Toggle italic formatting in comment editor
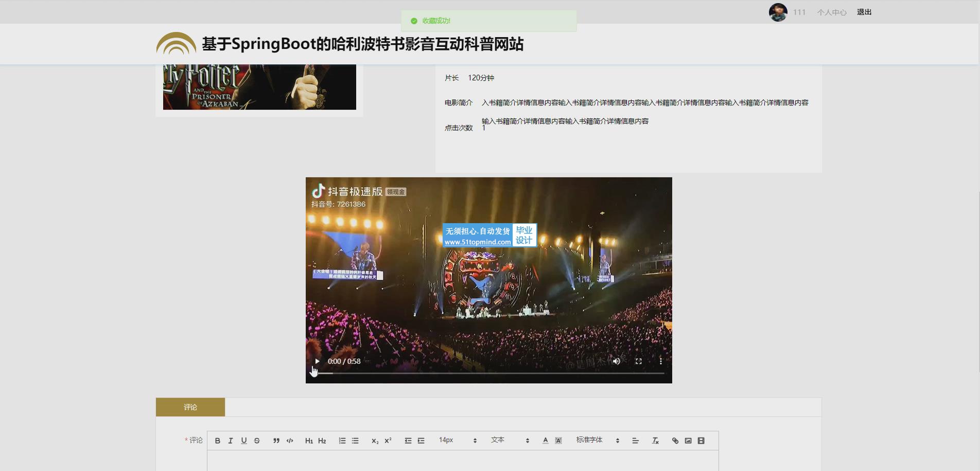980x471 pixels. (231, 441)
